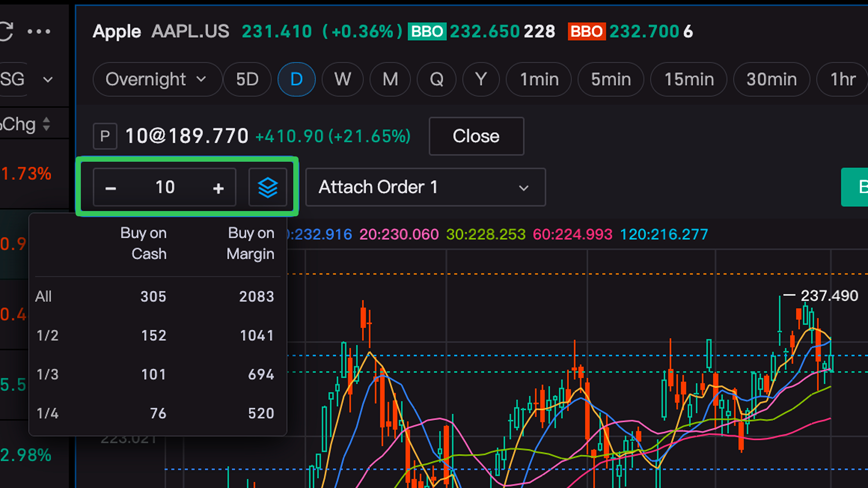Click the quantity input field showing 10
Image resolution: width=868 pixels, height=488 pixels.
[x=165, y=187]
